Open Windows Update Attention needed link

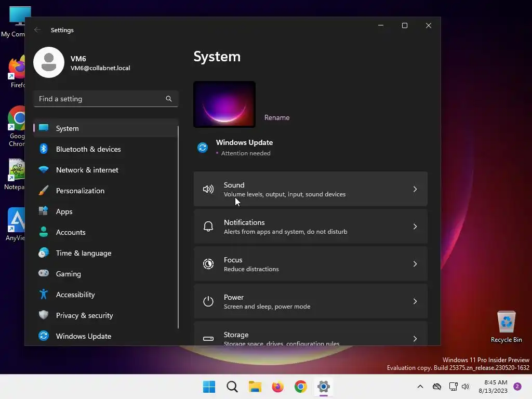[244, 148]
